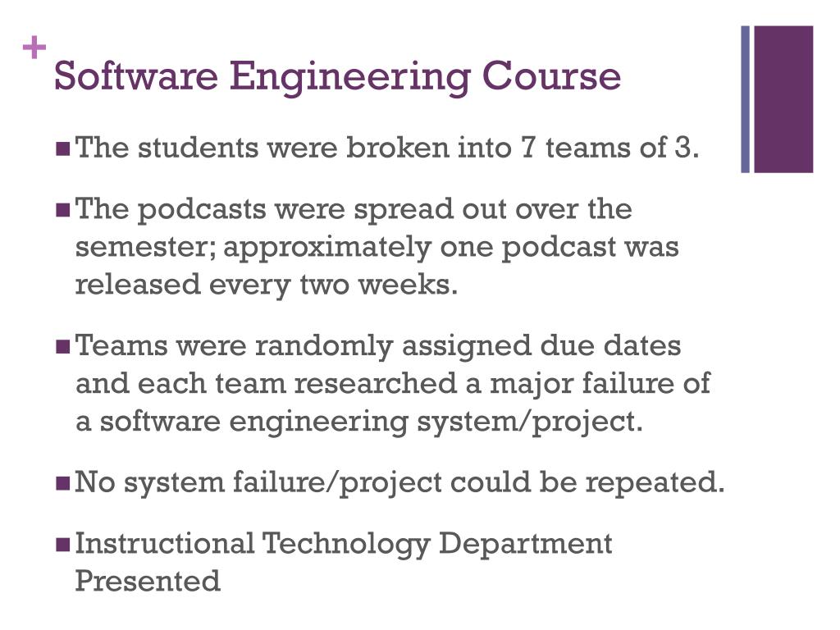
Task: Click the "Software Engineering Course" title
Action: 337,76
